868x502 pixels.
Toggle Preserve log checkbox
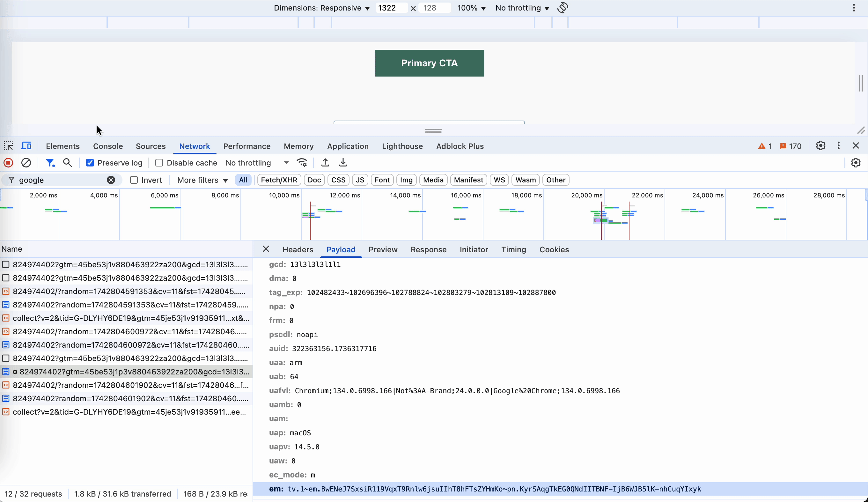click(90, 163)
